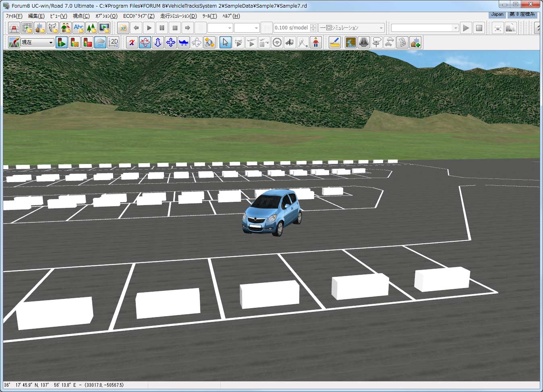Select the airplane fly mode icon

pos(184,42)
